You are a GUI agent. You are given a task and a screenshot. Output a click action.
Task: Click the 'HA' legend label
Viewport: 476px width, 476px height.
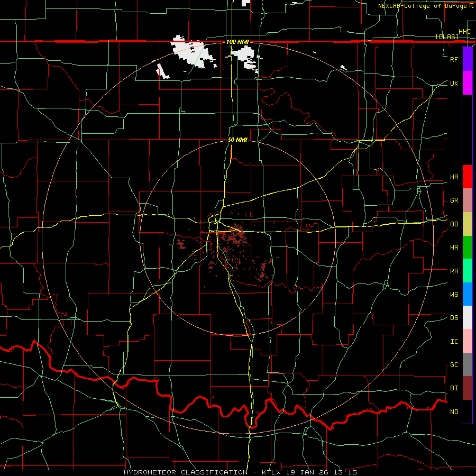coord(454,177)
